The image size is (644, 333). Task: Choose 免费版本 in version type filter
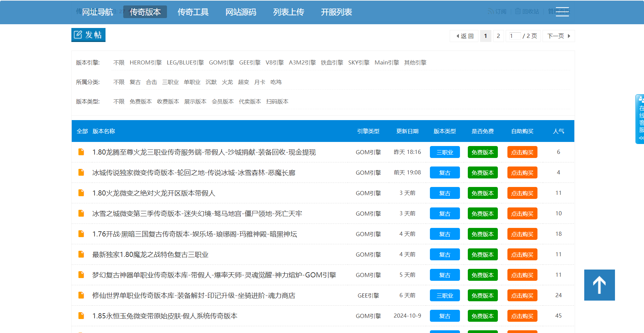point(140,101)
